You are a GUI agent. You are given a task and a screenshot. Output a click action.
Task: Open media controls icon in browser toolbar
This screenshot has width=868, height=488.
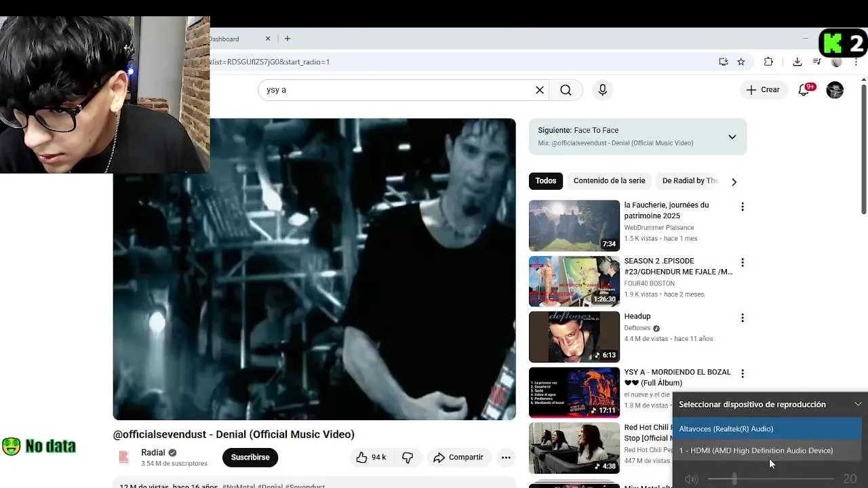(x=817, y=62)
